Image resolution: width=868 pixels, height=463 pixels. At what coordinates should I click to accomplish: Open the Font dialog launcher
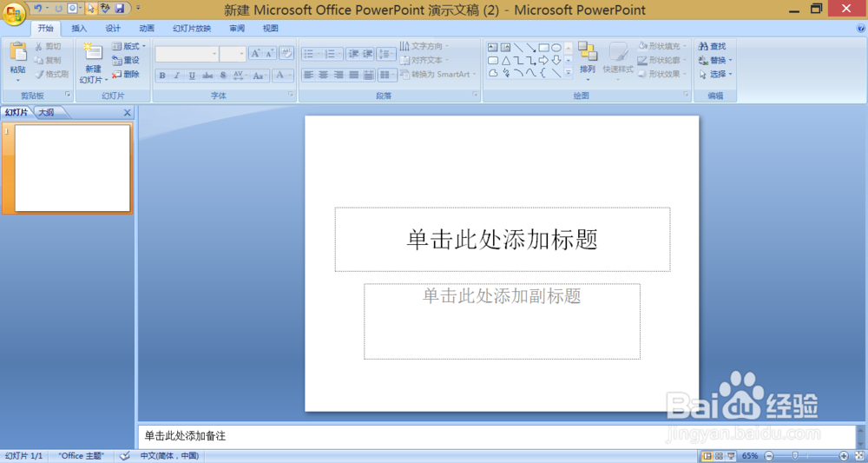[x=291, y=96]
